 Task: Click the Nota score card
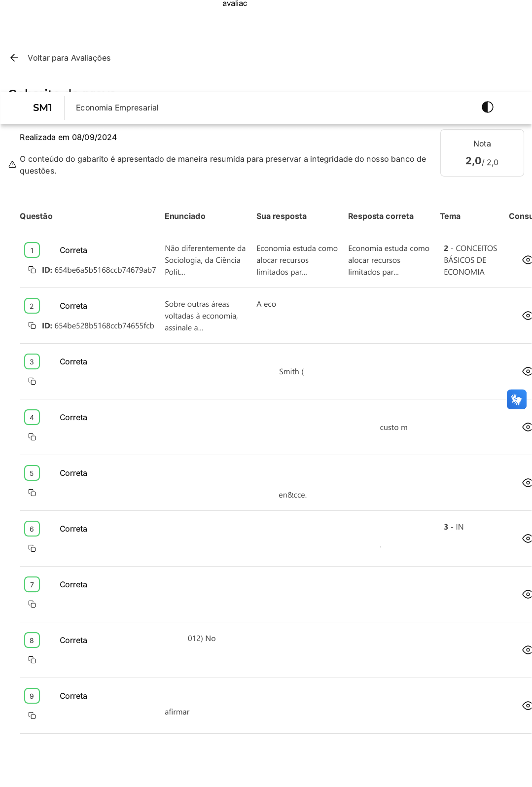482,153
